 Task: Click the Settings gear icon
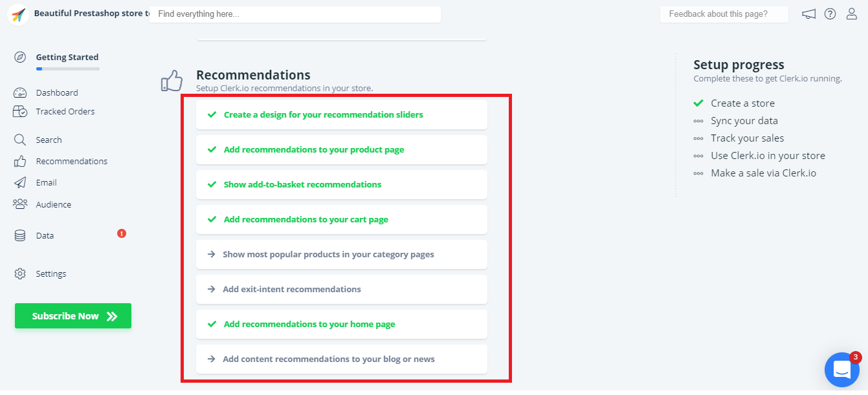click(20, 273)
